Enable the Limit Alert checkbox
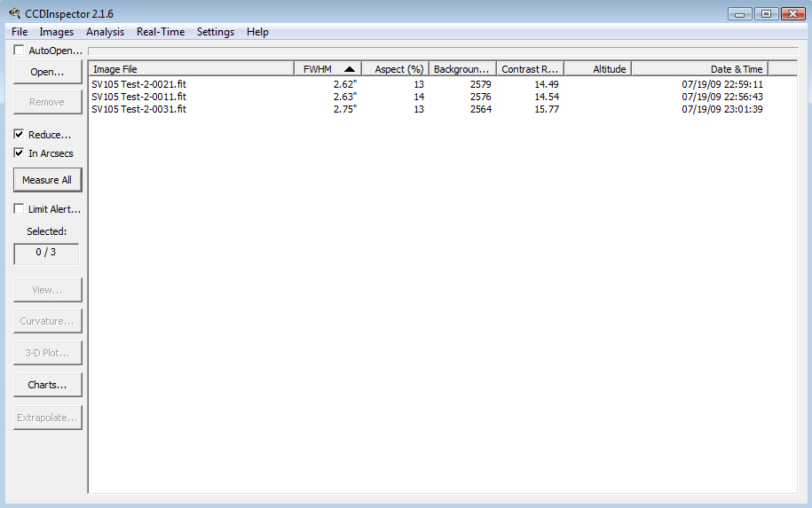This screenshot has height=508, width=812. [x=20, y=209]
